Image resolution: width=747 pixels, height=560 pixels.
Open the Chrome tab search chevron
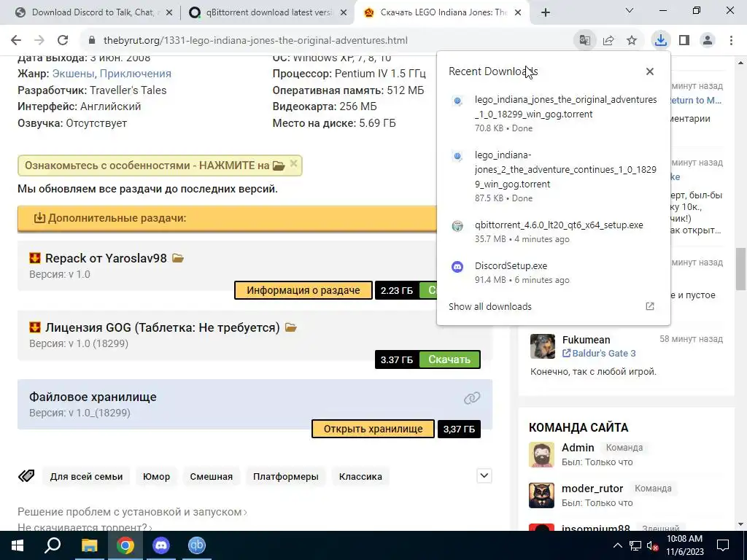tap(630, 10)
